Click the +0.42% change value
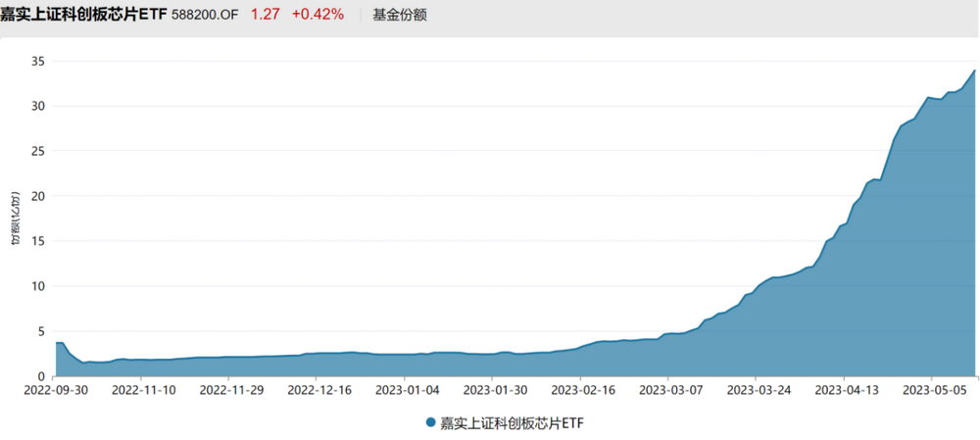This screenshot has width=980, height=440. pyautogui.click(x=318, y=15)
